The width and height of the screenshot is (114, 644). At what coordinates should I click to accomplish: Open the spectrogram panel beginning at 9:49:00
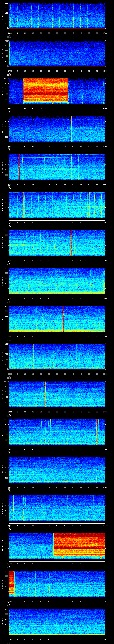click(57, 129)
